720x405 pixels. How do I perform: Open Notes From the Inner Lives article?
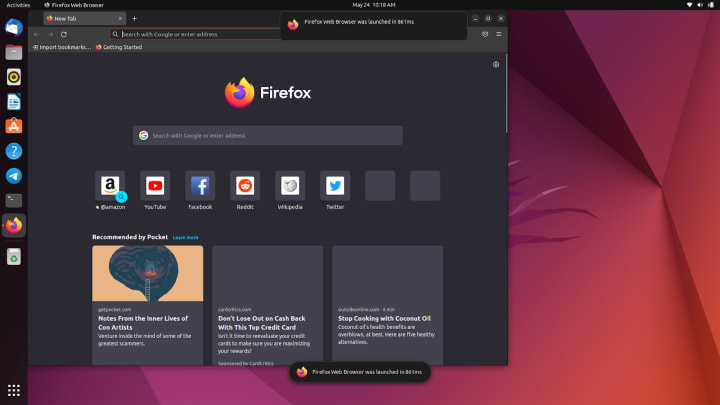coord(143,323)
